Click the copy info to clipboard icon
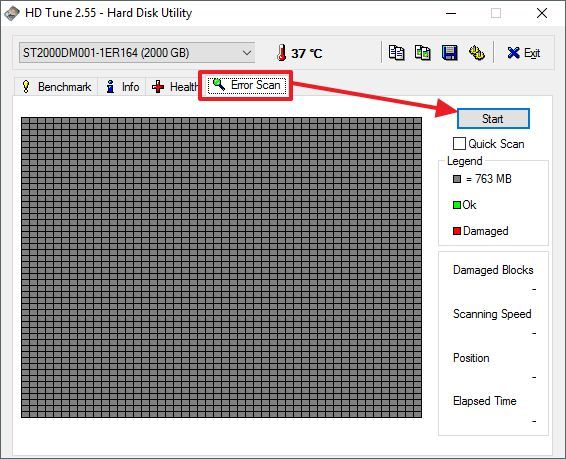Screen dimensions: 566x459 pyautogui.click(x=396, y=53)
